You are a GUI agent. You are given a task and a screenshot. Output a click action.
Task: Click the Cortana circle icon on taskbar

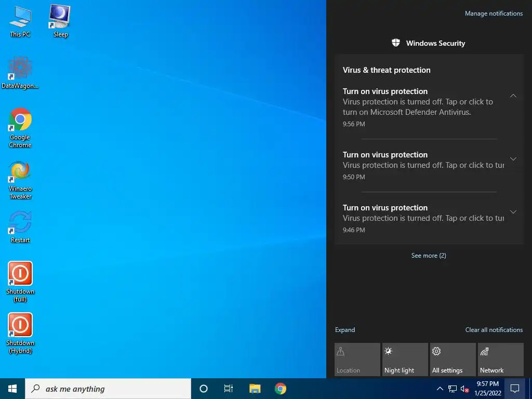pyautogui.click(x=204, y=389)
